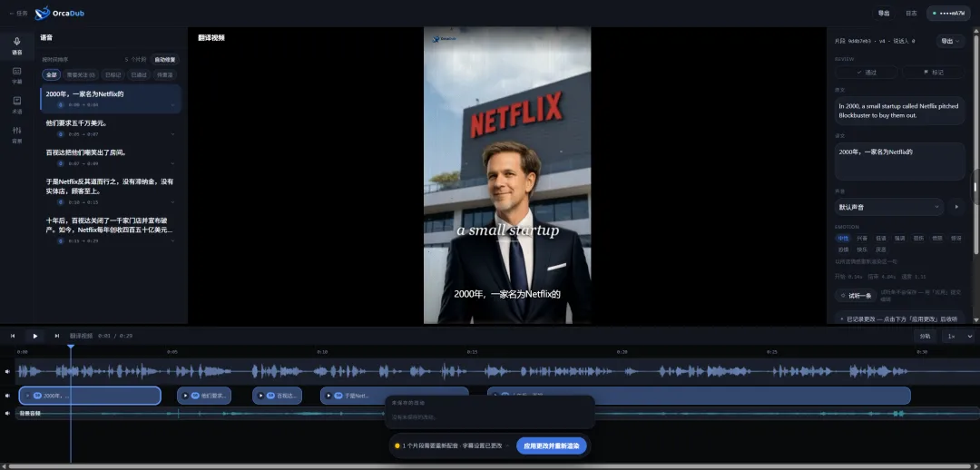Viewport: 980px width, 470px height.
Task: Select segment '他们要求五千万美元。'
Action: coord(111,128)
